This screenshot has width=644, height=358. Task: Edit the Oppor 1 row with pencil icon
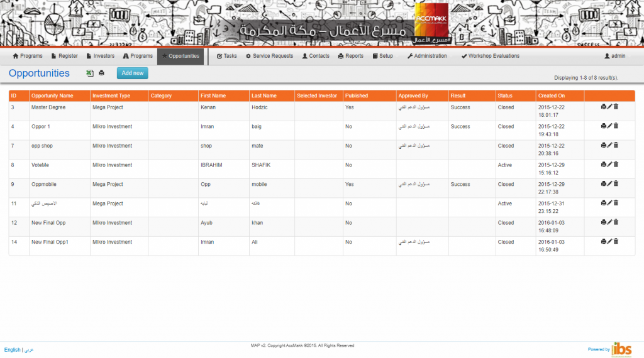609,126
